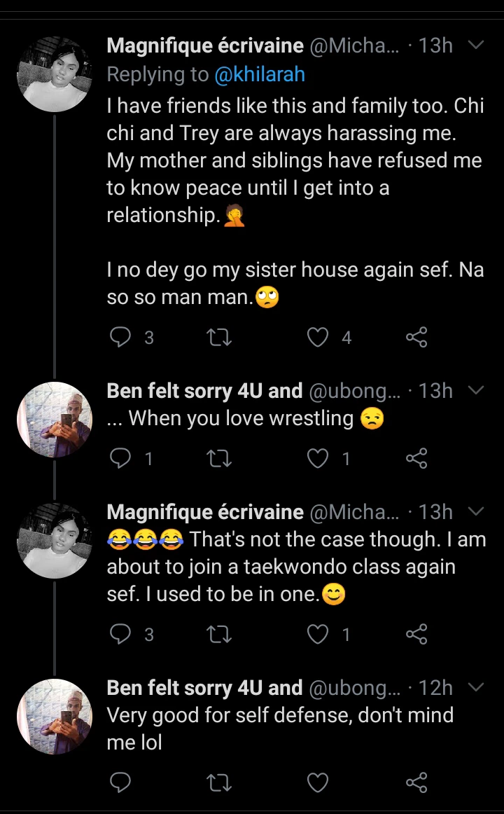Like the 'Very good for self defense' tweet
504x814 pixels.
318,782
